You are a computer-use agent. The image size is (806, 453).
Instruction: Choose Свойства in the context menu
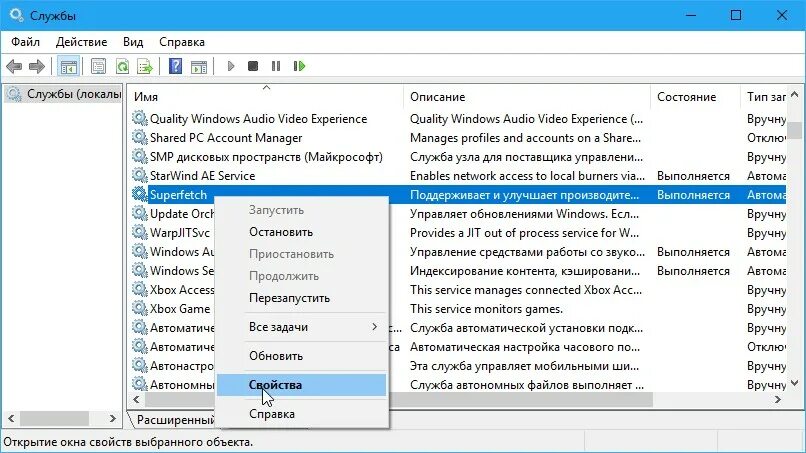click(301, 385)
